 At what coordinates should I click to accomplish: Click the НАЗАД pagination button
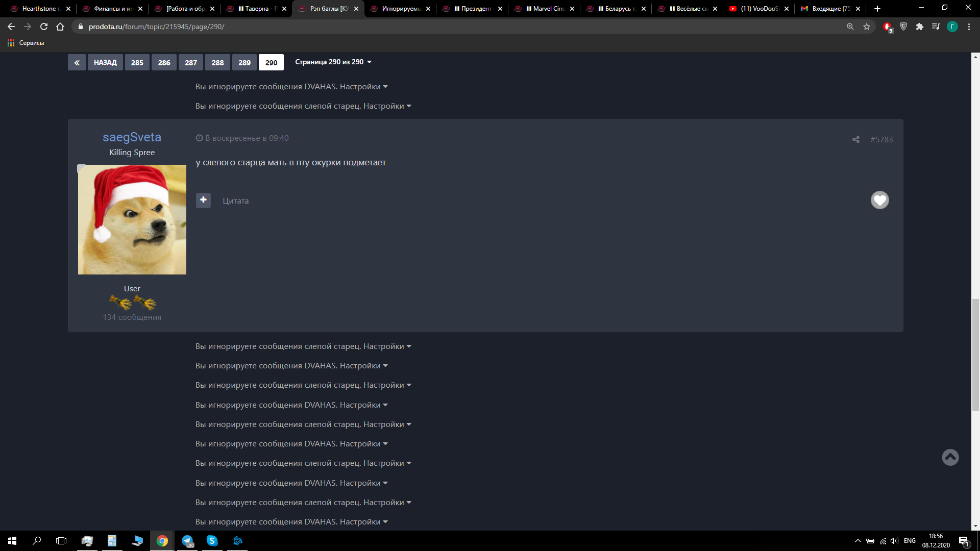pyautogui.click(x=105, y=62)
